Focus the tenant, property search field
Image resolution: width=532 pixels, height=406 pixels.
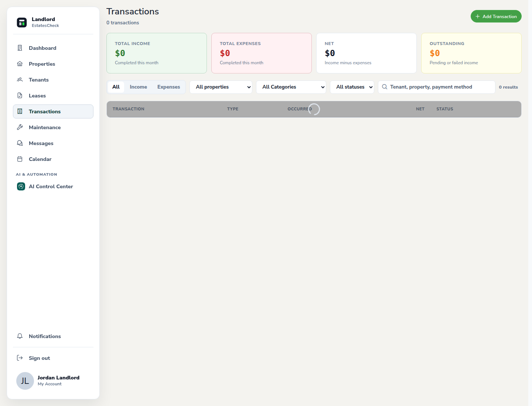tap(437, 87)
